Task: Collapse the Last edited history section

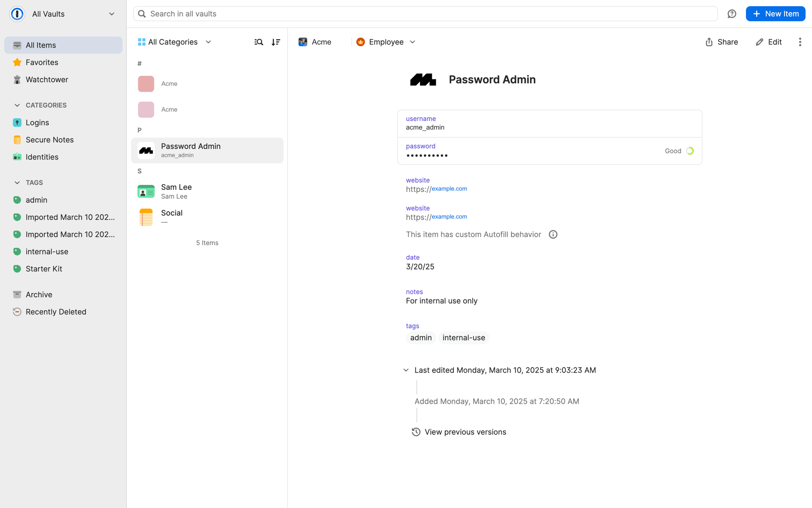Action: [x=406, y=370]
